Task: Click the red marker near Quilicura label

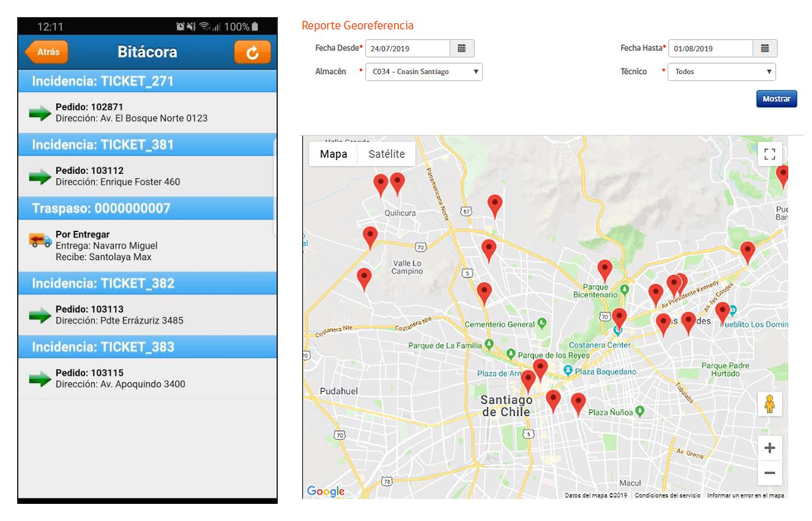Action: (397, 184)
